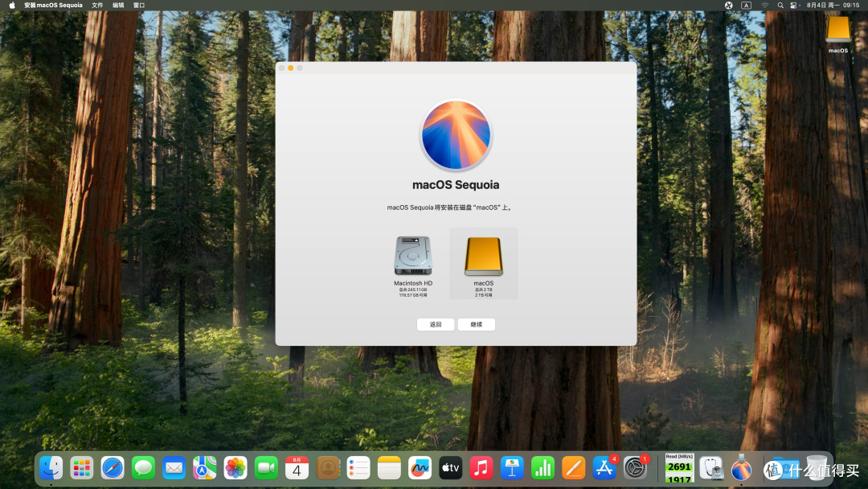The height and width of the screenshot is (489, 868).
Task: Launch Safari from the dock
Action: (113, 468)
